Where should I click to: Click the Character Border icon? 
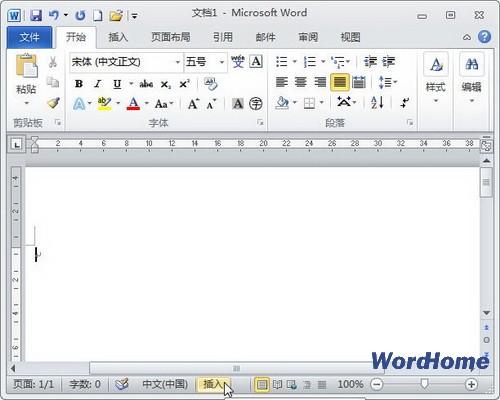[256, 62]
